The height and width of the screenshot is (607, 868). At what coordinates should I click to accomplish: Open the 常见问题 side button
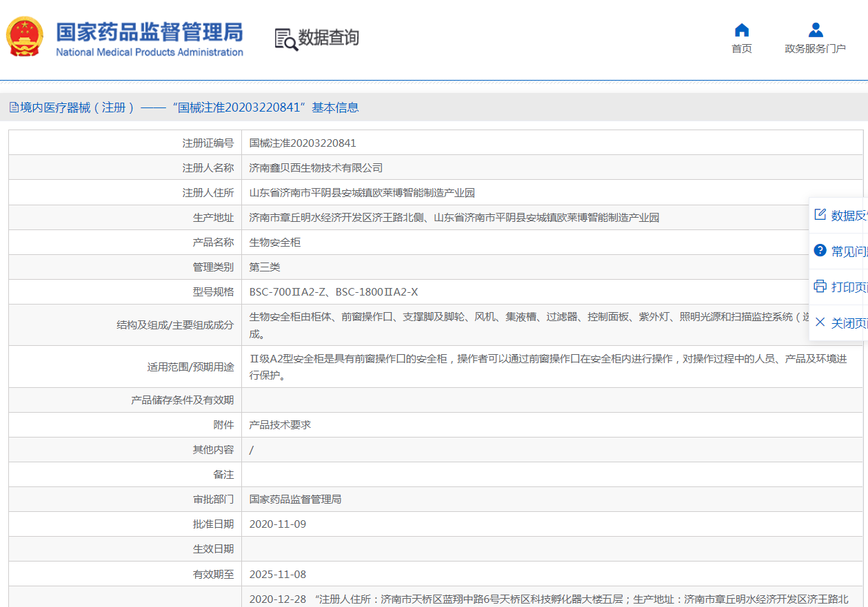click(838, 251)
